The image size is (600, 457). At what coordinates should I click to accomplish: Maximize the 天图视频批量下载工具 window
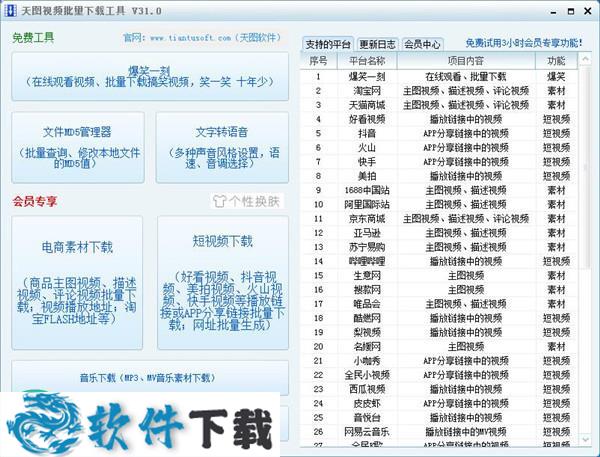(571, 11)
